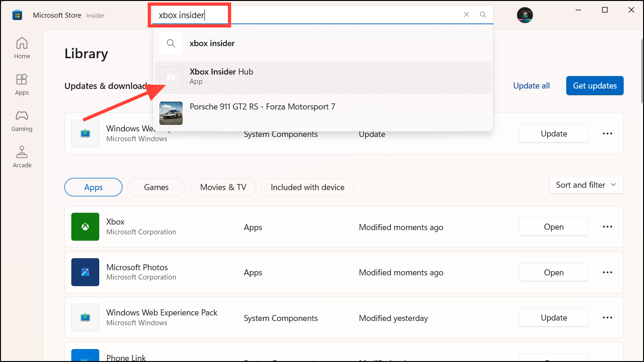Click the Microsoft Photos name text
Viewport: 644px width, 362px height.
click(137, 267)
